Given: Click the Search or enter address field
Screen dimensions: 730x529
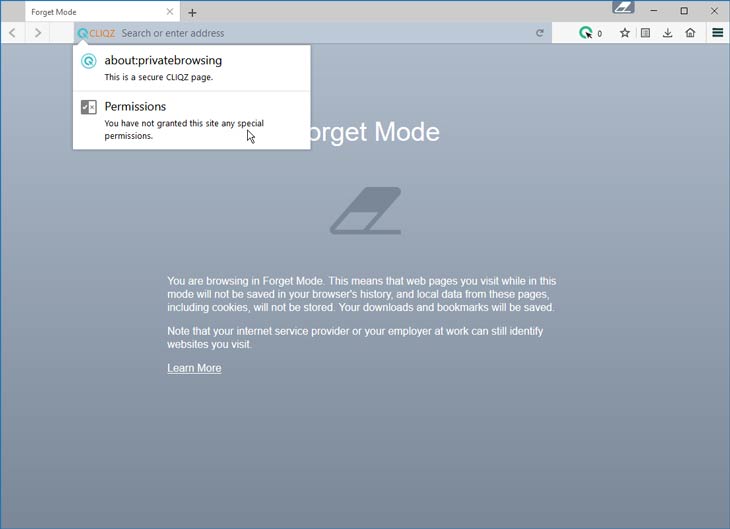Looking at the screenshot, I should pyautogui.click(x=326, y=33).
